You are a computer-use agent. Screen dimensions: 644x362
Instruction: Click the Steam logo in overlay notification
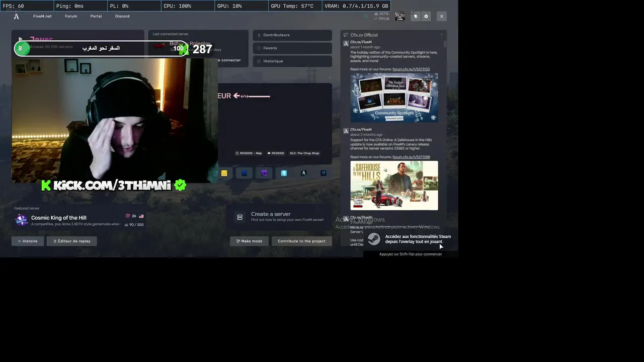coord(374,239)
